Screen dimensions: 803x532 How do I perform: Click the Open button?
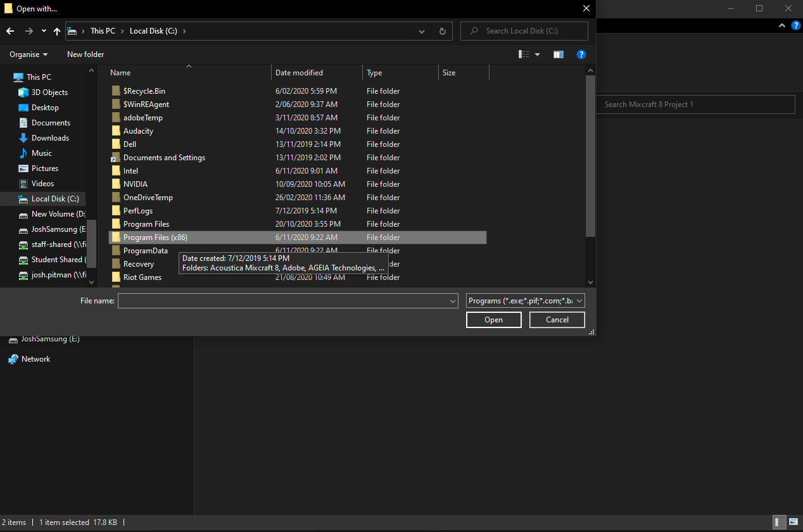493,320
